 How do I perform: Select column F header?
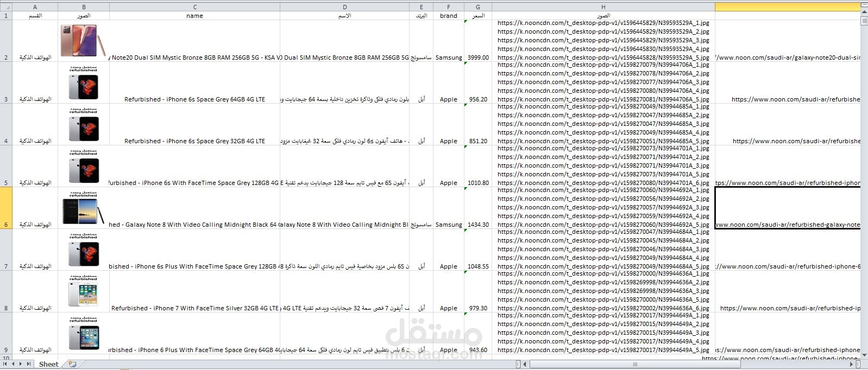[x=449, y=7]
